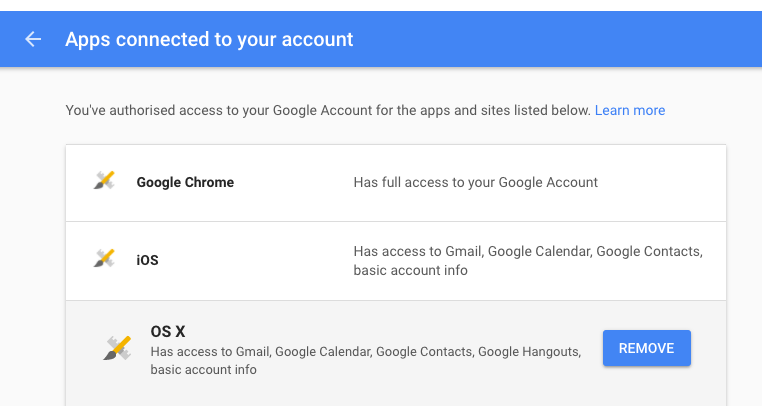The width and height of the screenshot is (762, 406).
Task: Click the 'Apps connected to your account' title
Action: pyautogui.click(x=209, y=40)
